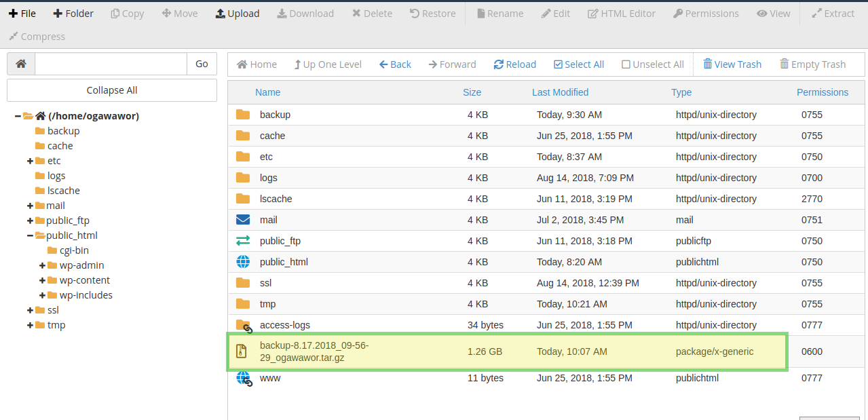The image size is (868, 420).
Task: Sort by Permissions column header
Action: [x=823, y=92]
